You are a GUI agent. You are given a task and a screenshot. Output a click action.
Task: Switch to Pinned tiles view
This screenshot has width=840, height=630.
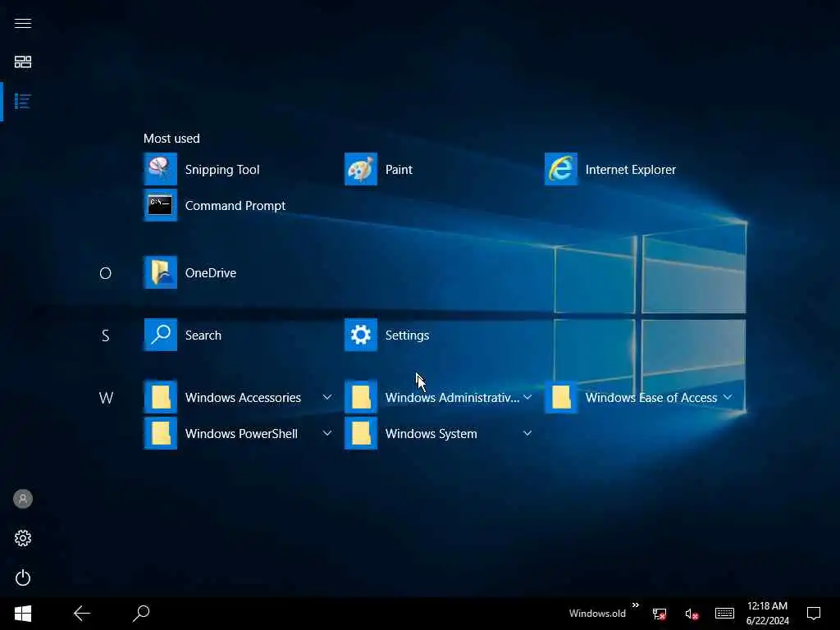22,62
